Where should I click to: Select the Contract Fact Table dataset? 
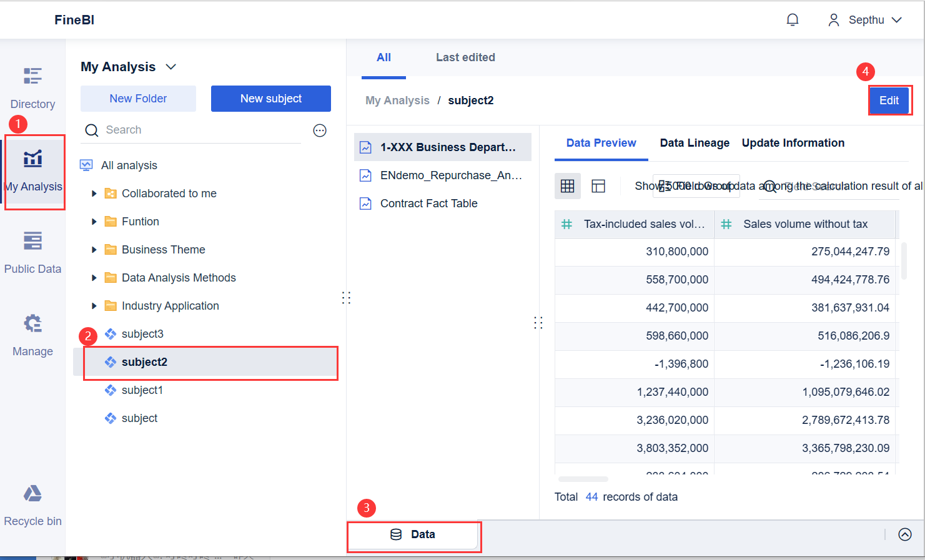click(x=428, y=204)
